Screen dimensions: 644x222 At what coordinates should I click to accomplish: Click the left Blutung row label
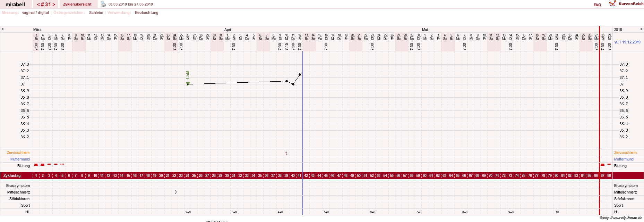pyautogui.click(x=24, y=166)
